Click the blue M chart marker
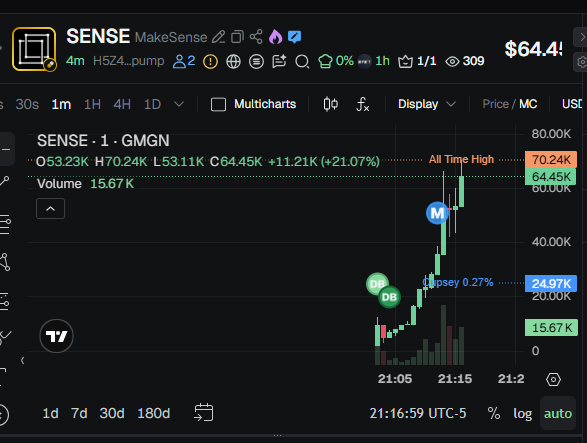Viewport: 587px width, 443px height. [x=437, y=213]
